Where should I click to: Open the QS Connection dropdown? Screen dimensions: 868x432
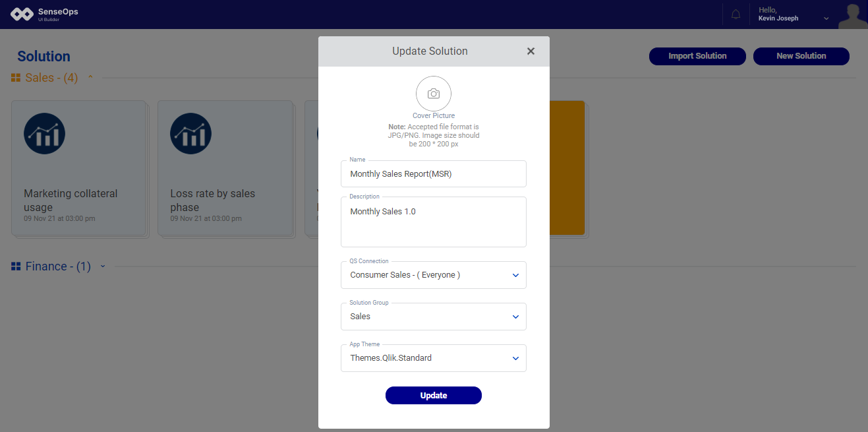[434, 275]
